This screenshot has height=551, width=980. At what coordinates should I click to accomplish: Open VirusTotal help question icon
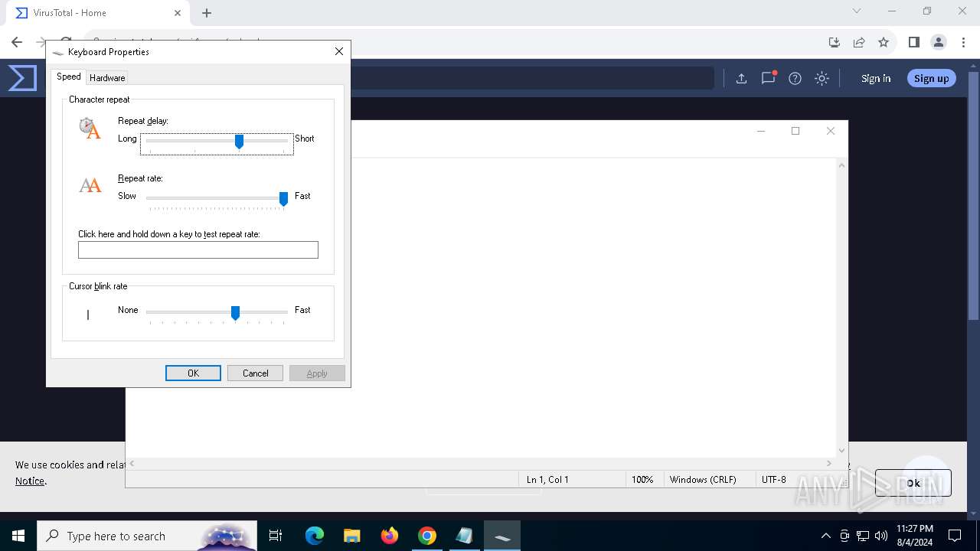(795, 78)
